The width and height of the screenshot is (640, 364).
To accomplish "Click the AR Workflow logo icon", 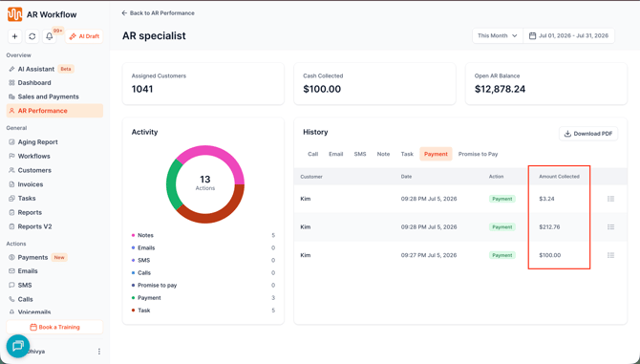I will point(14,14).
